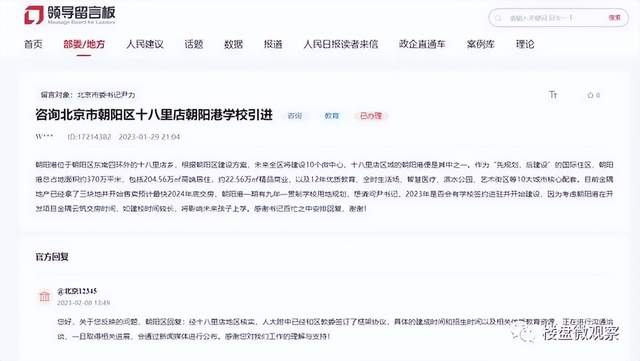Open the 理论 tab

pyautogui.click(x=525, y=44)
